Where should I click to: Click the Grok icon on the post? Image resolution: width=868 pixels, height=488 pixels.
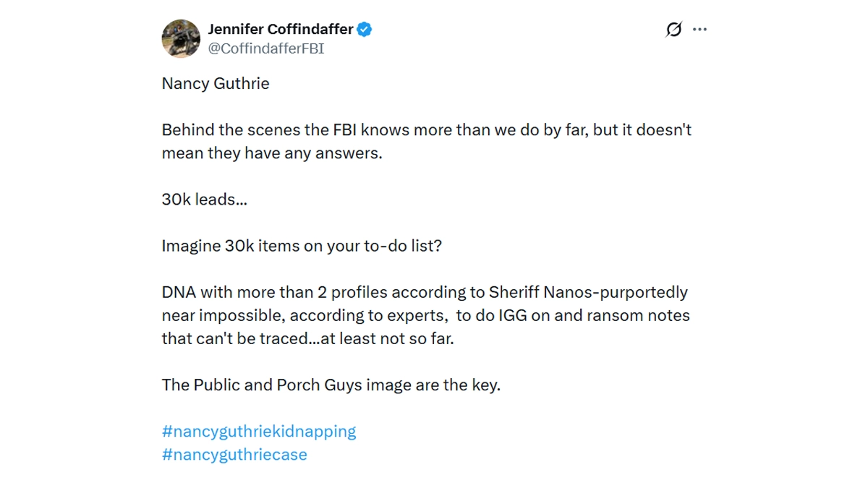point(673,30)
